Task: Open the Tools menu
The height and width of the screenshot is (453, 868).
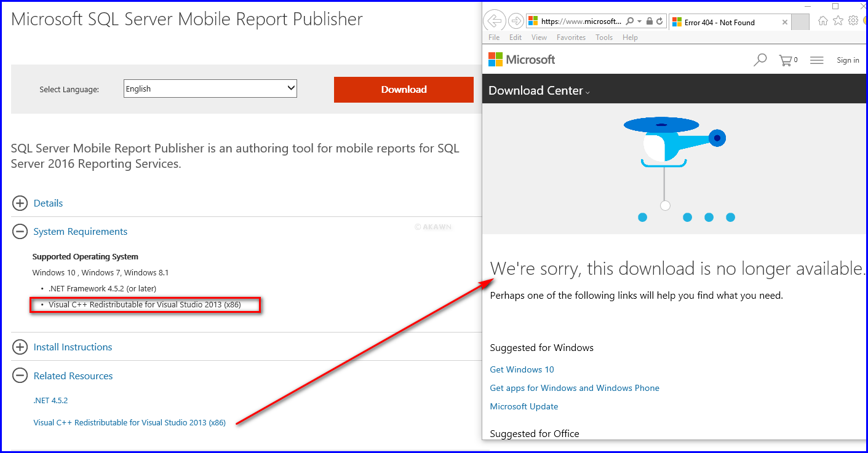Action: point(604,37)
